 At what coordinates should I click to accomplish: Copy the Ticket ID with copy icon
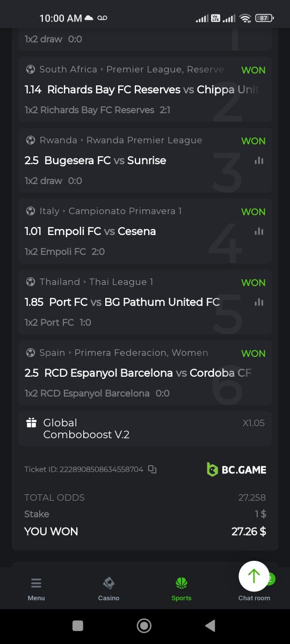click(152, 470)
